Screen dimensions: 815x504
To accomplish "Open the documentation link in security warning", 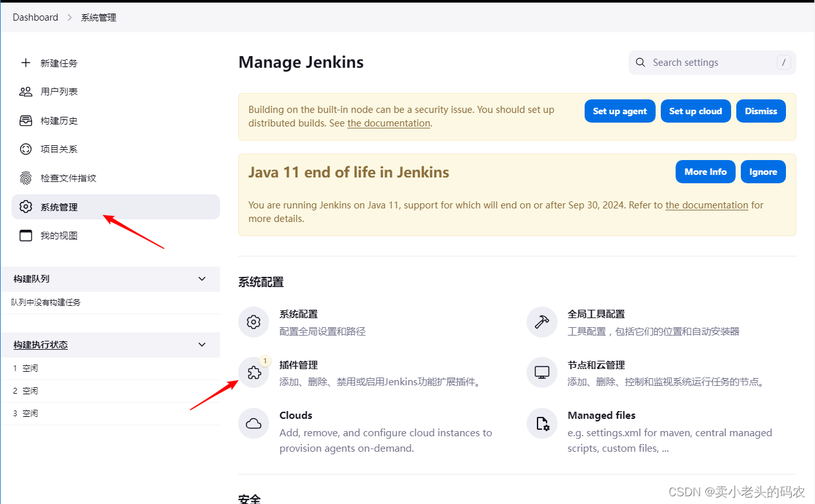I will [x=389, y=123].
